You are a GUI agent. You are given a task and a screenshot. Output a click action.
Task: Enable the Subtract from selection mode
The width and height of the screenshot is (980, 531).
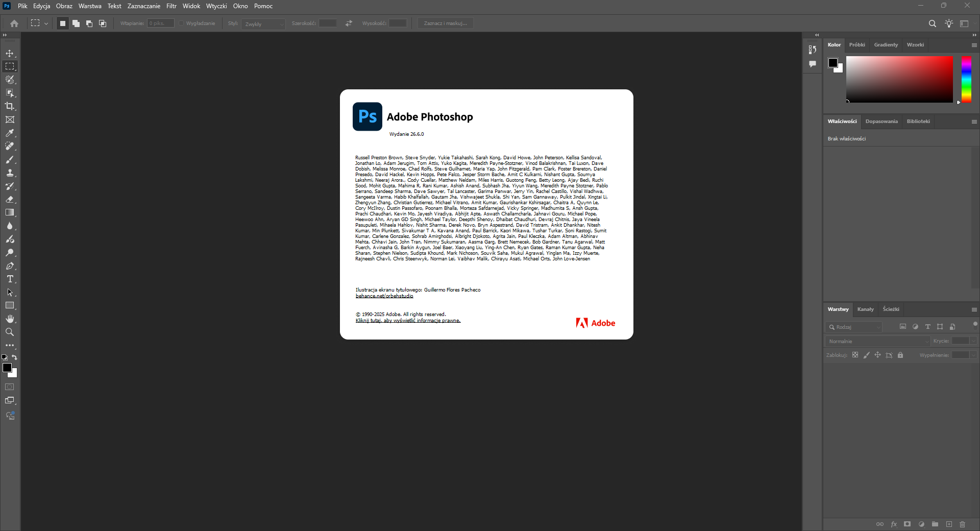(89, 23)
